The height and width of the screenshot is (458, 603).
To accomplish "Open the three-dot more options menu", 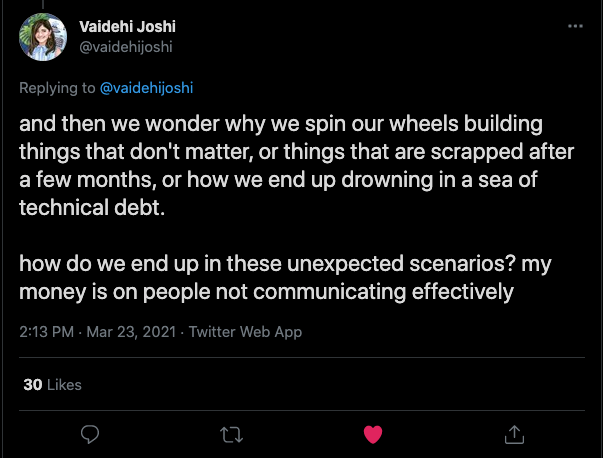I will pos(575,26).
